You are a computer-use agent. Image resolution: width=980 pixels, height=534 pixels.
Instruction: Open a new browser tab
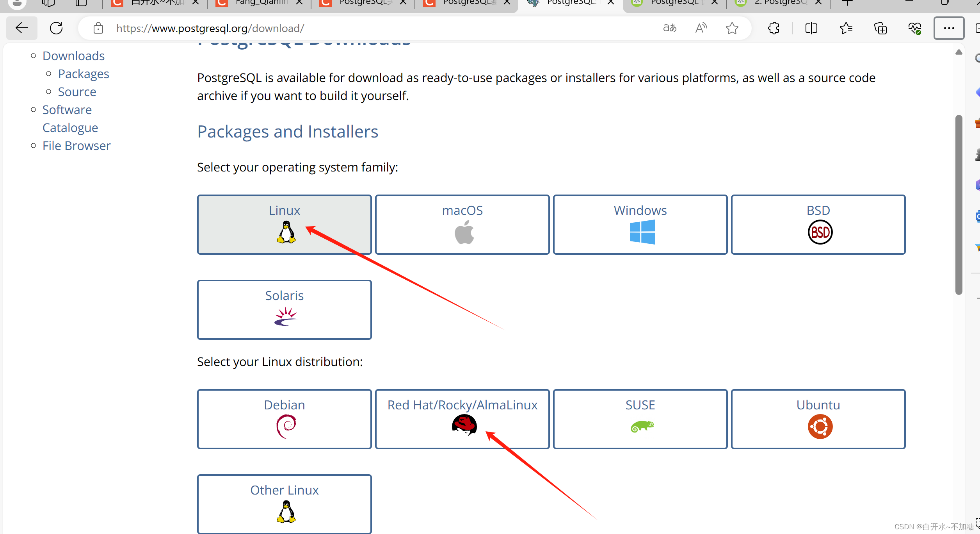847,3
